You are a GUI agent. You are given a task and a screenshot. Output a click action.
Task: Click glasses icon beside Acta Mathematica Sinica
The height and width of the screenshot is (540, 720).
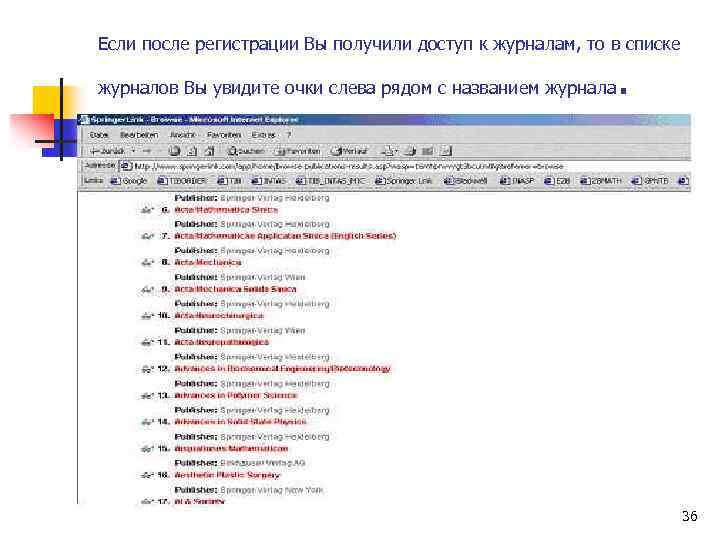(x=147, y=211)
